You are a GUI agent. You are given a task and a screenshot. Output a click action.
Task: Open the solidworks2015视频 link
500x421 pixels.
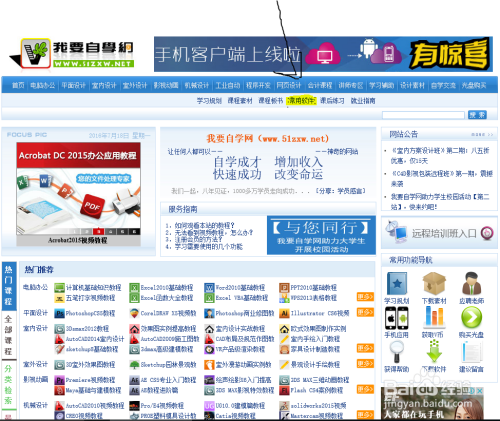pos(318,406)
